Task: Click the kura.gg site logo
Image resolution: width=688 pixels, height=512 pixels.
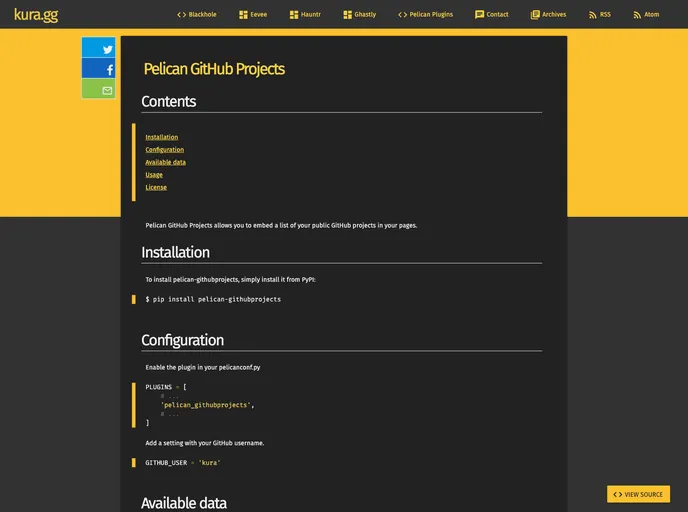Action: [x=36, y=15]
